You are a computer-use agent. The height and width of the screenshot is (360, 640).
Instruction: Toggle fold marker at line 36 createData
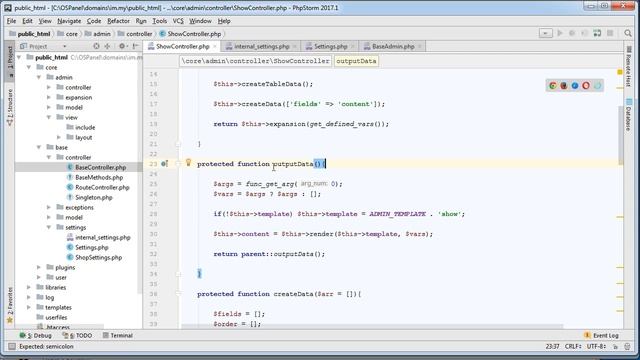178,294
